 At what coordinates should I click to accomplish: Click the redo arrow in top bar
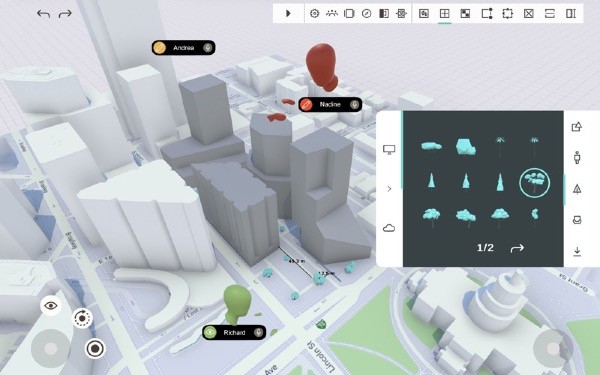[65, 14]
